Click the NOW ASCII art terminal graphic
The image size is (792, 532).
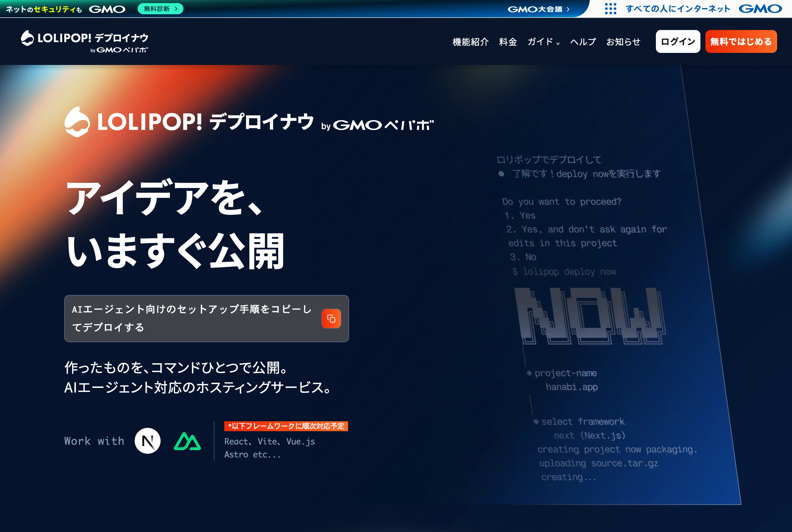(x=590, y=315)
